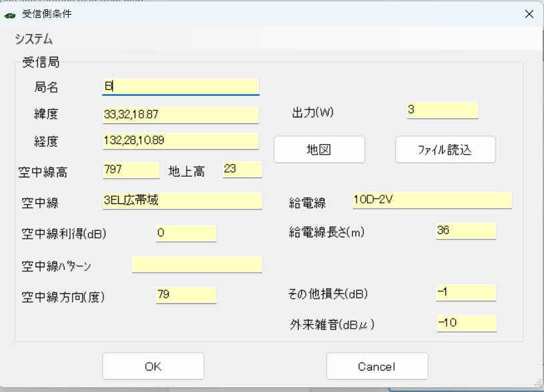Click the 地上高 value box
Viewport: 544px width, 392px height.
point(242,170)
